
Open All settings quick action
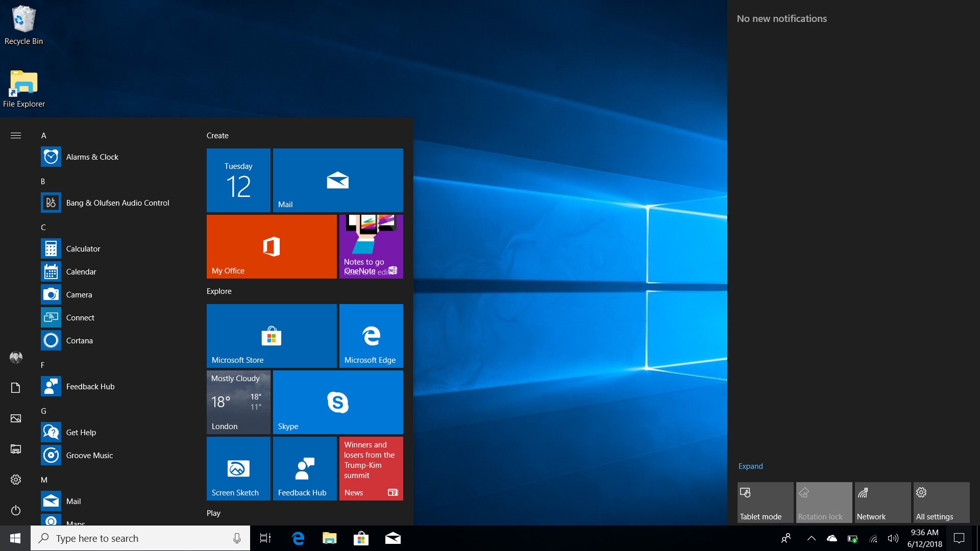[x=942, y=503]
